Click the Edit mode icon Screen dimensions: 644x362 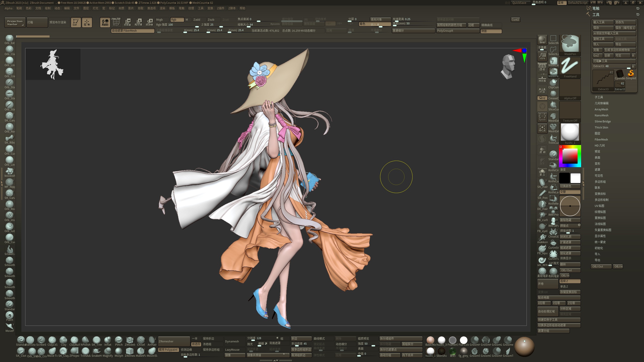tap(75, 22)
